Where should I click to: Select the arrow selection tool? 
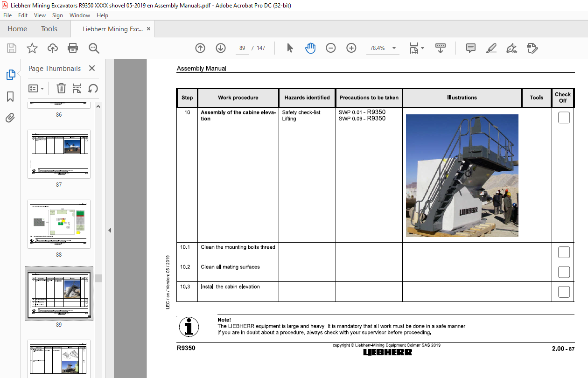[290, 48]
